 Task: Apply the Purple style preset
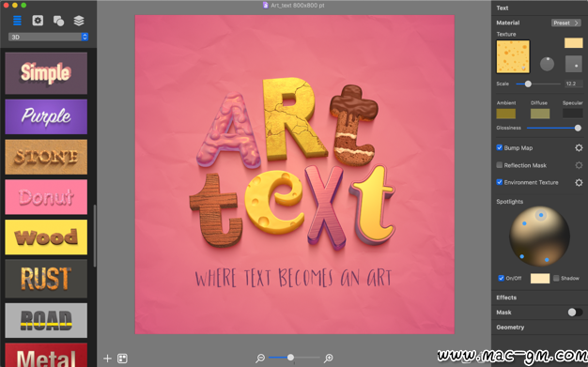(x=46, y=116)
